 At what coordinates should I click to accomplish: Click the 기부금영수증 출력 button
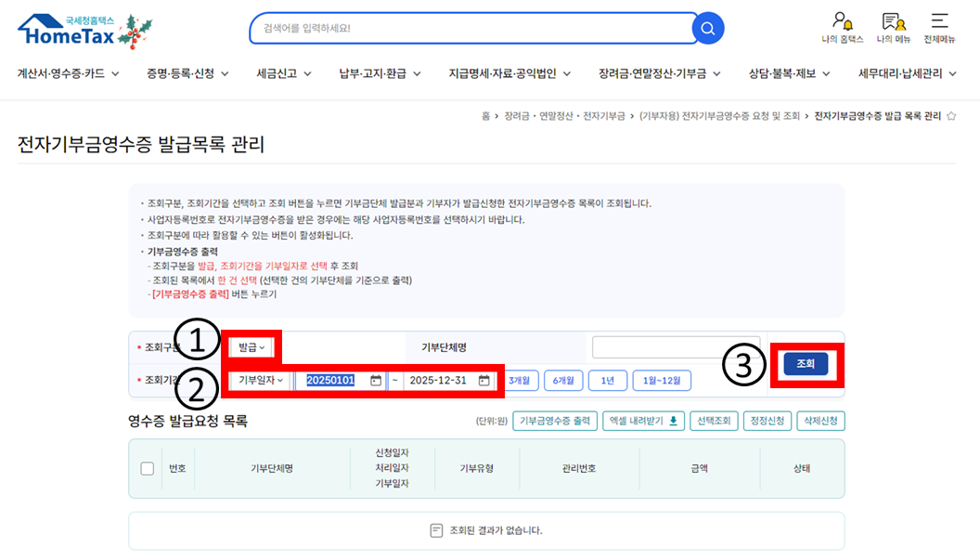[x=554, y=421]
